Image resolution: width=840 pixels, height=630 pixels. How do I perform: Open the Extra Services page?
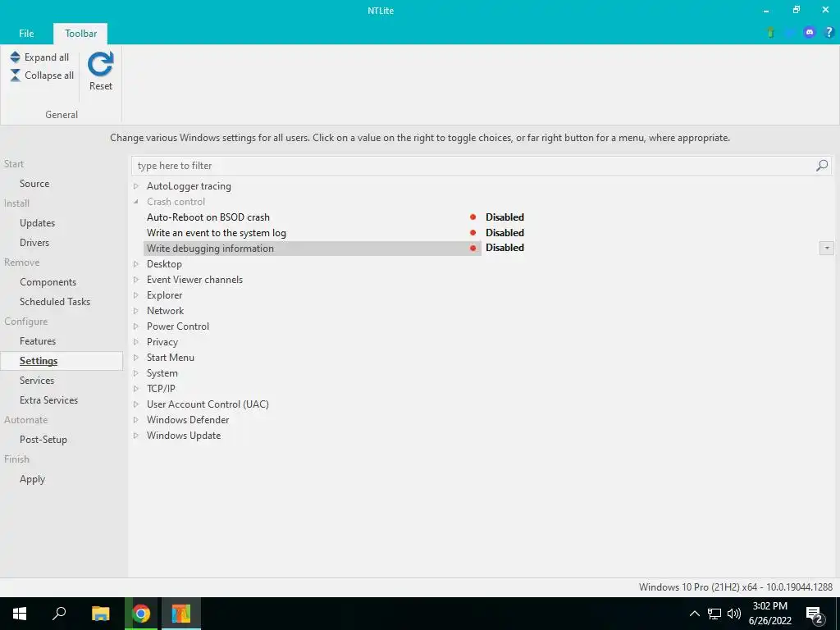(48, 400)
